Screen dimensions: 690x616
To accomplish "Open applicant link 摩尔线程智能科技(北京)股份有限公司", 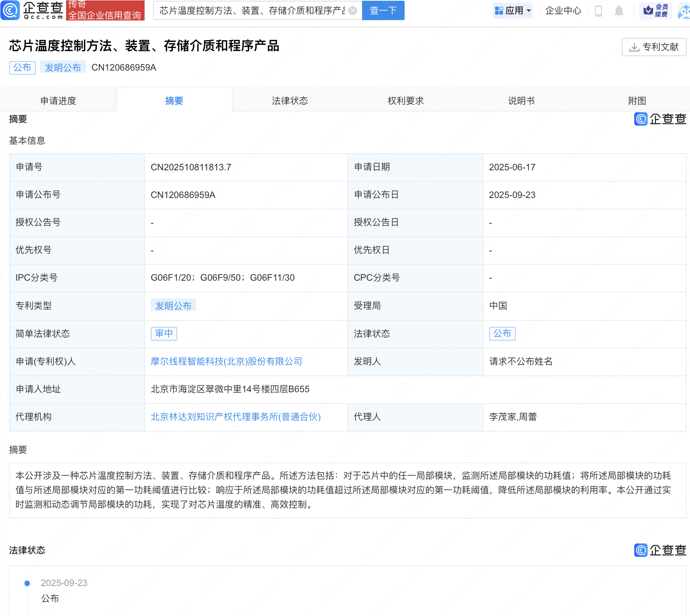I will [226, 361].
